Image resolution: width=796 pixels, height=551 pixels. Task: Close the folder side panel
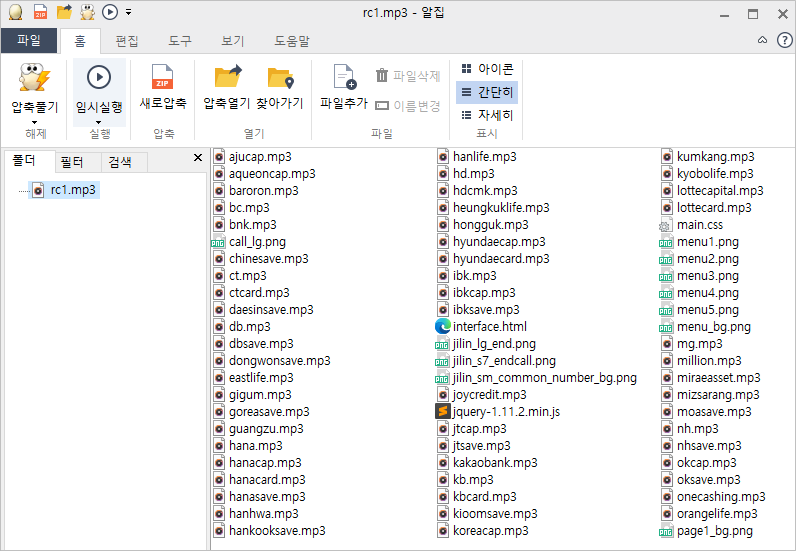[198, 158]
